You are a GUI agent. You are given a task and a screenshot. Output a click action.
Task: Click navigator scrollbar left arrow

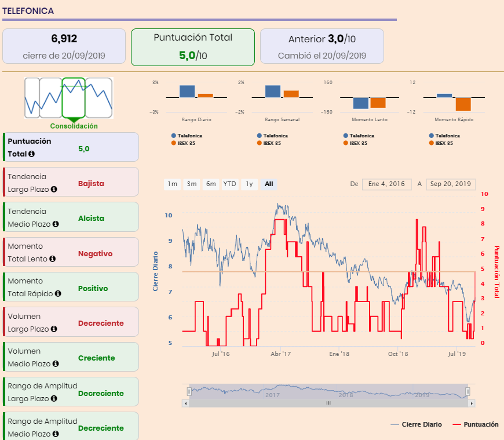pyautogui.click(x=185, y=403)
